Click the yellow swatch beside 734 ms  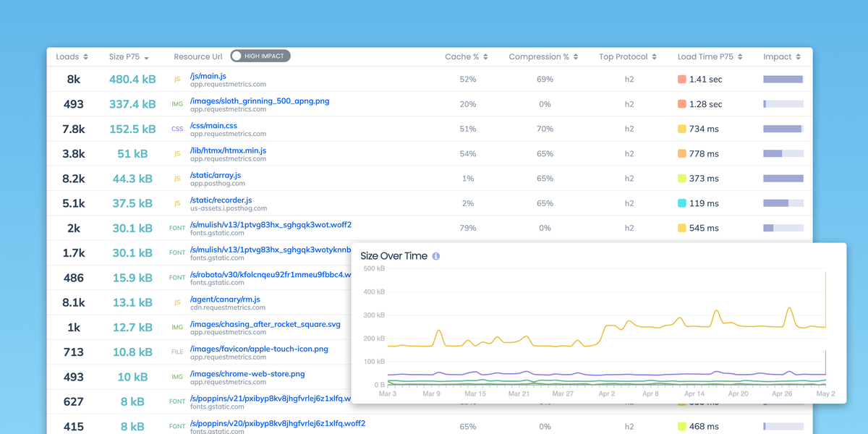[x=681, y=129]
